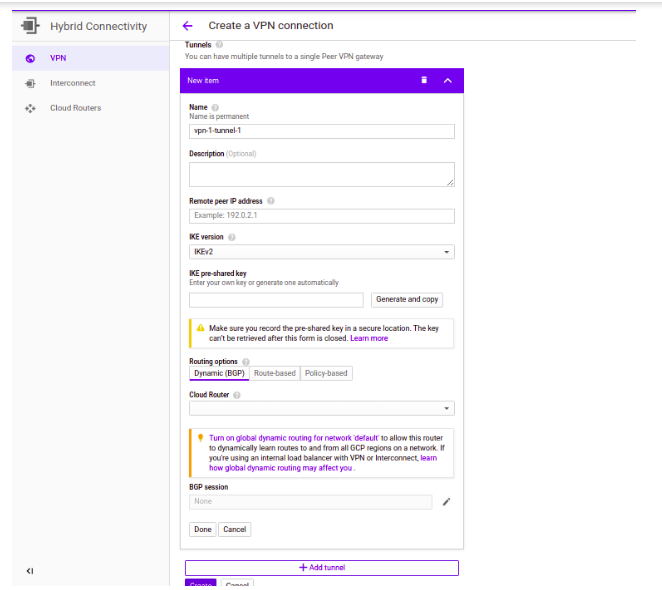Select Route-based routing option
Screen dimensions: 662x590
coord(275,373)
